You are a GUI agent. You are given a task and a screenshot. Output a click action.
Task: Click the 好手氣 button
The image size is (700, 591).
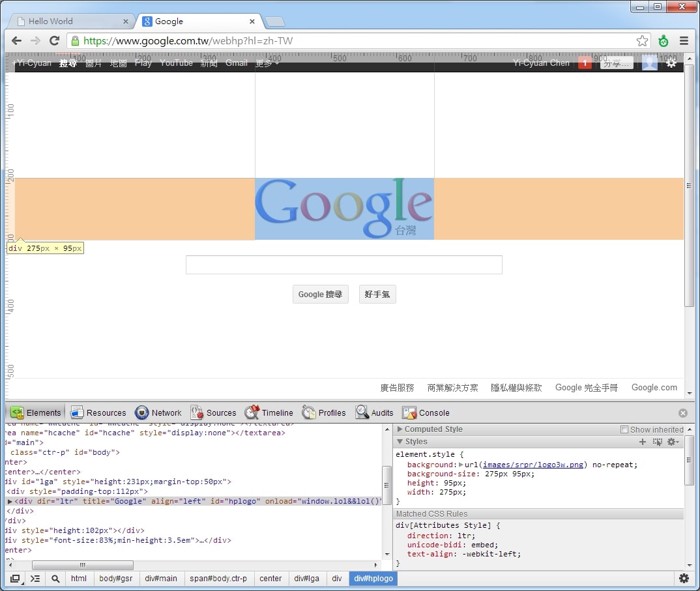pos(377,294)
